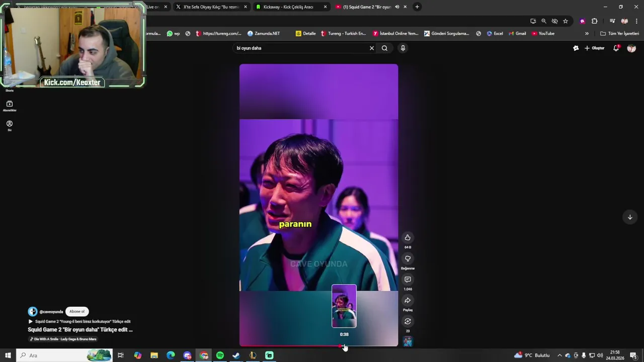The image size is (644, 362).
Task: Switch to 'X'te Sefa Okyay Kılıç' tab
Action: tap(211, 7)
